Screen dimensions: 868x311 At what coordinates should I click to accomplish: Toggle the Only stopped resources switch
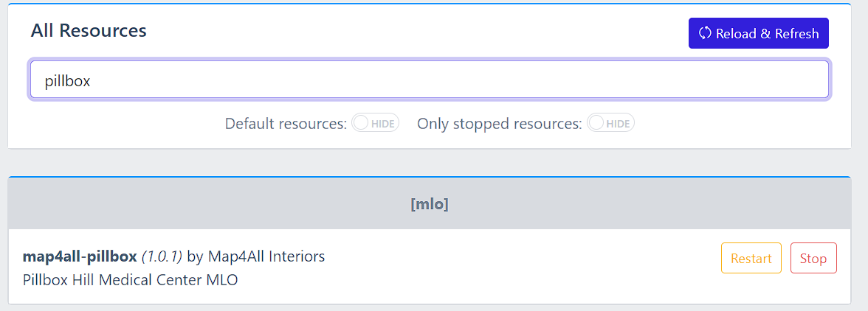pos(610,123)
